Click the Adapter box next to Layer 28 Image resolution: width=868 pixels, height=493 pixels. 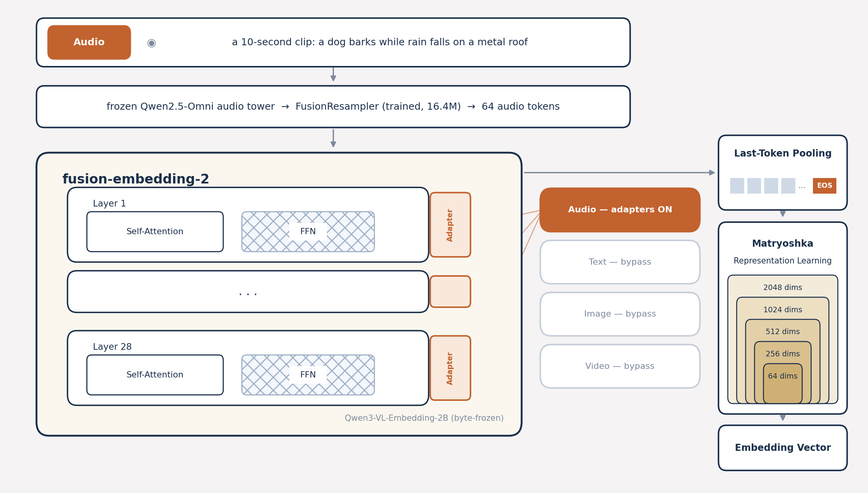(450, 368)
